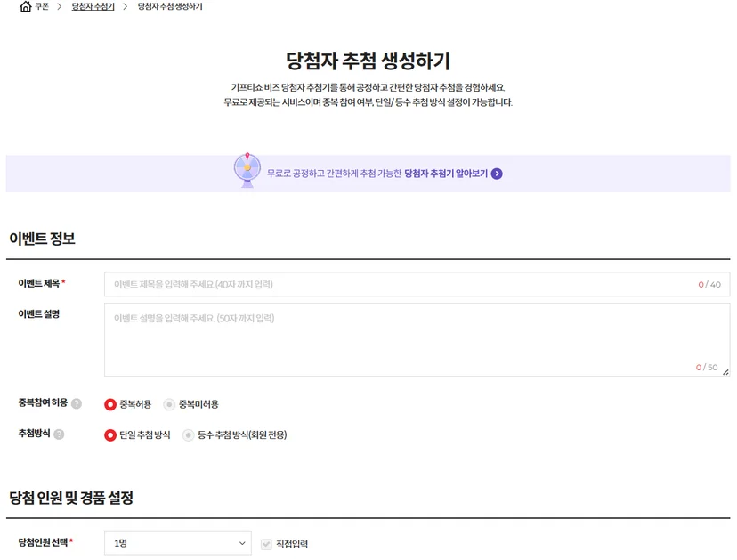Click the home icon in breadcrumb

pyautogui.click(x=26, y=6)
